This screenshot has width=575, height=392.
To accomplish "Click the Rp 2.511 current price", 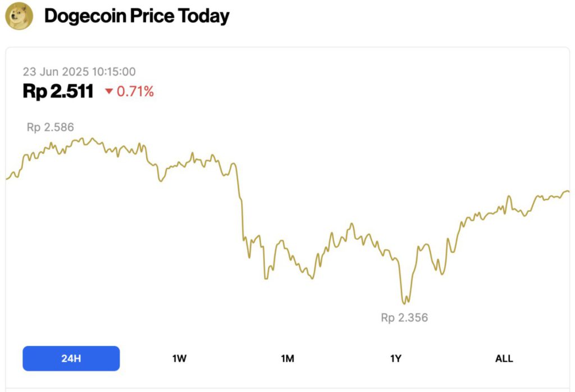I will pyautogui.click(x=58, y=90).
